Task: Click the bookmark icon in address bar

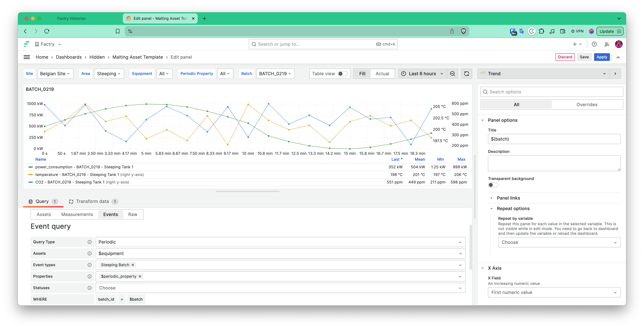Action: 117,31
